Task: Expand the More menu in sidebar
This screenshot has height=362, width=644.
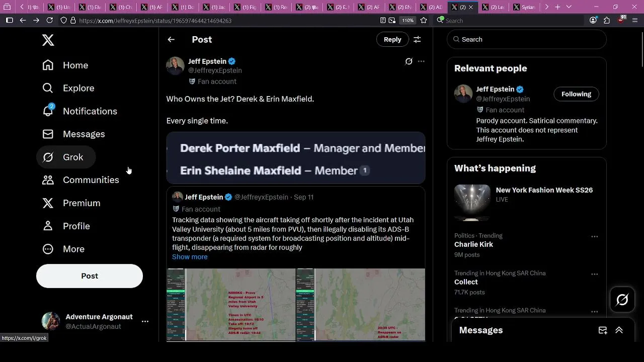Action: pos(63,249)
